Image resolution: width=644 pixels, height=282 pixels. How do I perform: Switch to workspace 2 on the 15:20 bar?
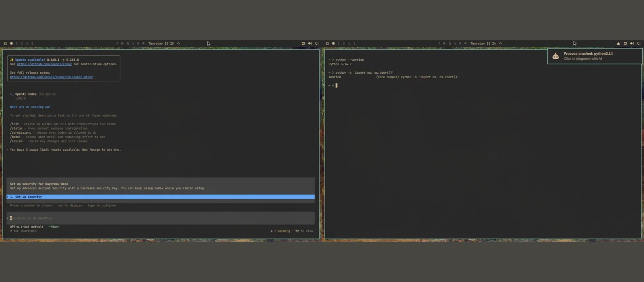[x=17, y=44]
